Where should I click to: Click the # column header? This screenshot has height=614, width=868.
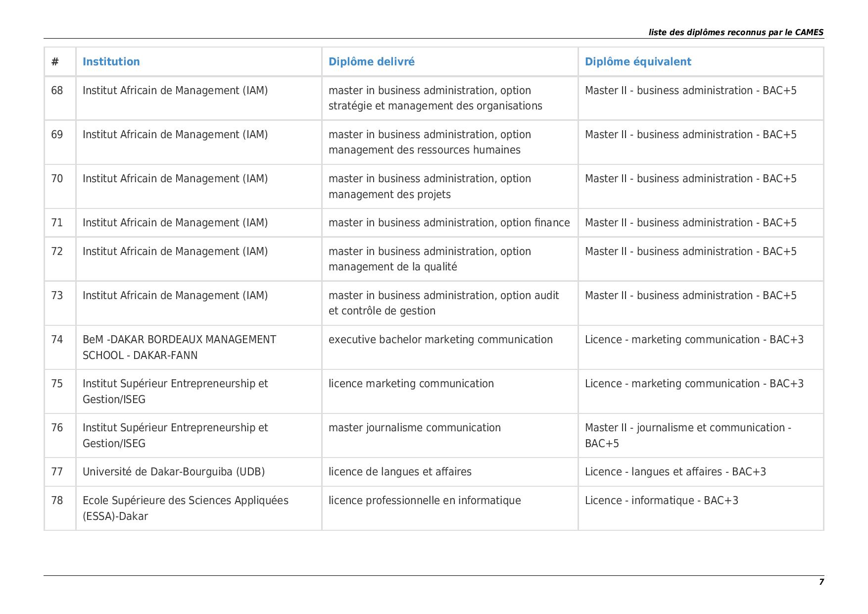point(55,62)
